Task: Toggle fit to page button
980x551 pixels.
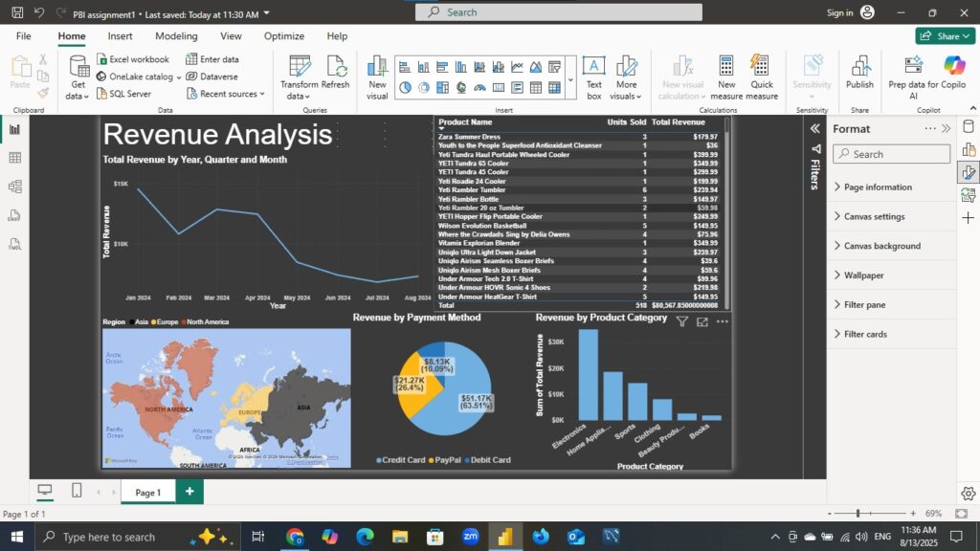Action: pyautogui.click(x=961, y=514)
